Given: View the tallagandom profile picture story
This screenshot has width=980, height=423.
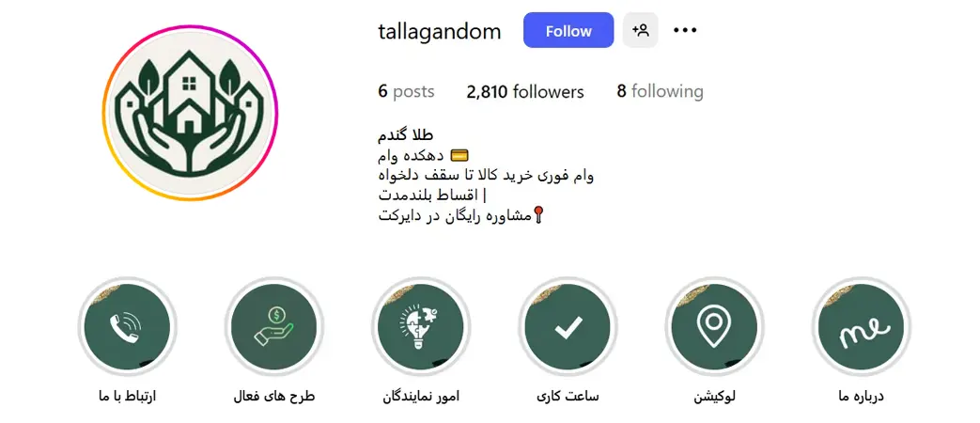Looking at the screenshot, I should pyautogui.click(x=190, y=113).
